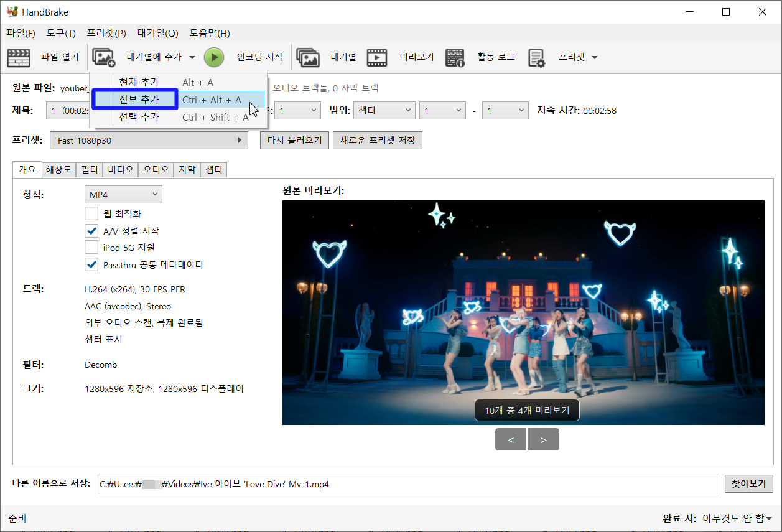Click the 찾아보기 browse button
The image size is (782, 532).
749,483
